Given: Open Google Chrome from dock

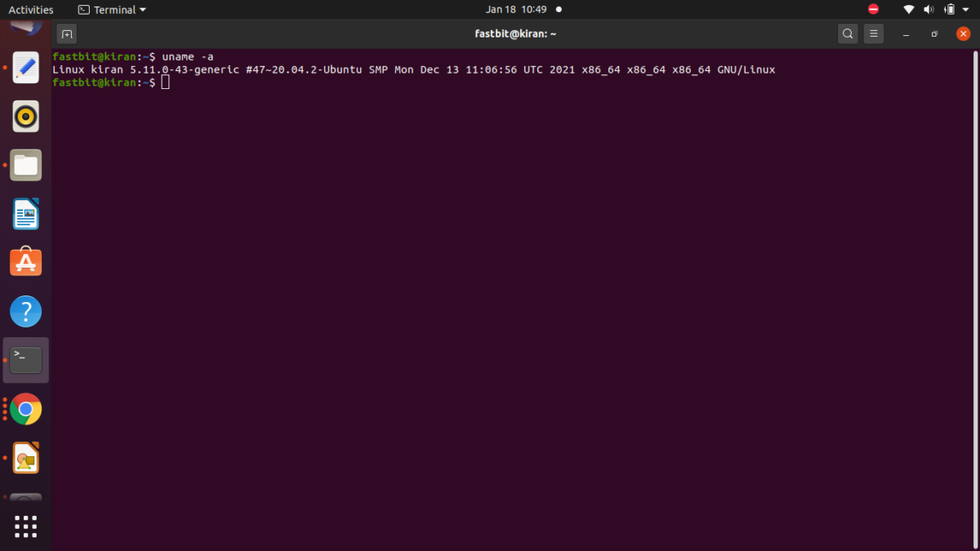Looking at the screenshot, I should coord(26,409).
